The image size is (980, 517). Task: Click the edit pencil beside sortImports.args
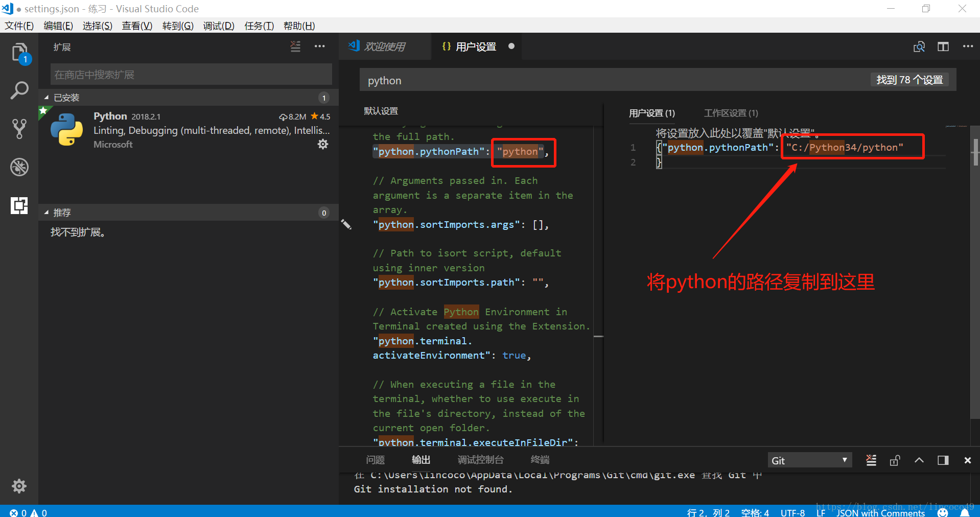(346, 224)
